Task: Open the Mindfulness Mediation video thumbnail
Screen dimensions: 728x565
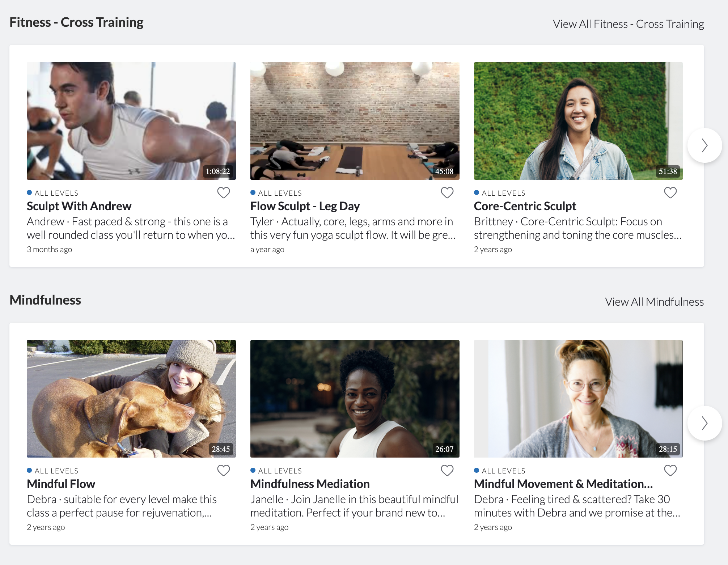Action: 355,399
